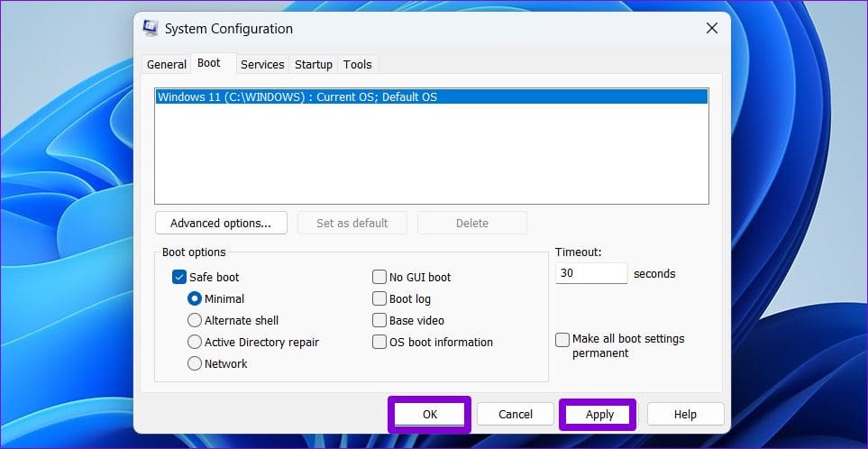This screenshot has width=868, height=449.
Task: Select the Windows 11 boot entry
Action: [432, 96]
